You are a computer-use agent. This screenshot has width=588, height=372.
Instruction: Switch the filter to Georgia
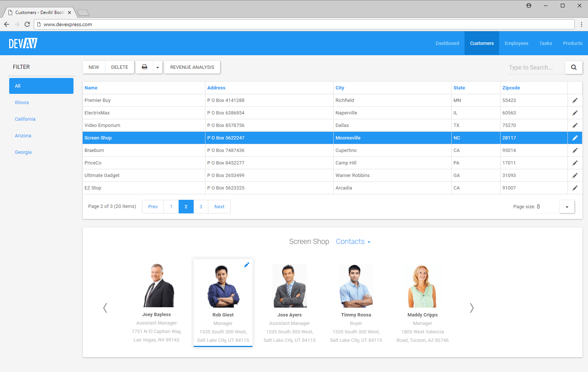click(x=23, y=152)
